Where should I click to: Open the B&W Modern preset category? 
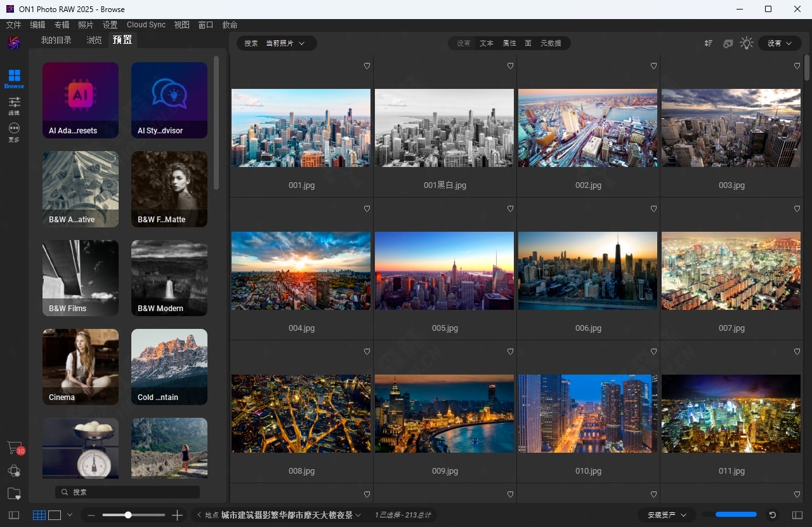point(169,277)
